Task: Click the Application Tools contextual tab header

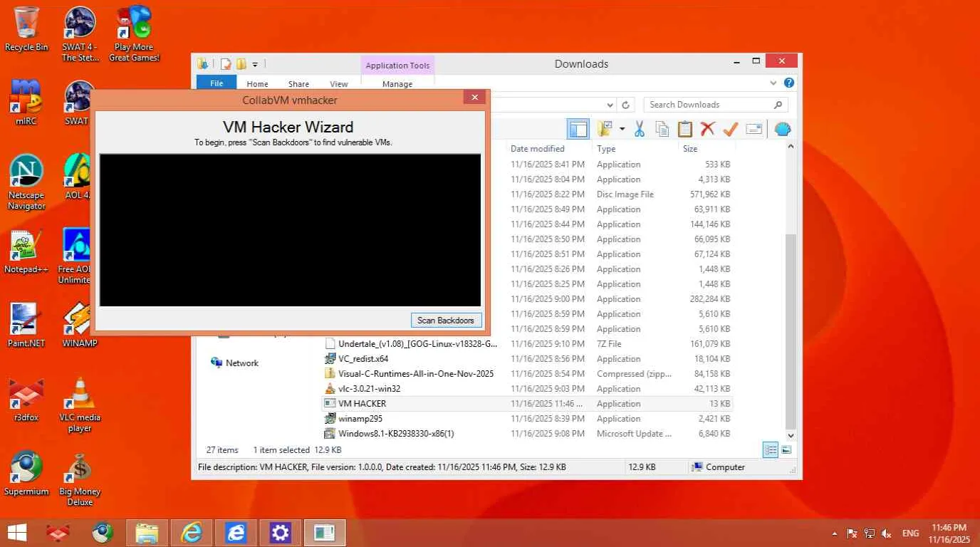Action: pos(397,66)
